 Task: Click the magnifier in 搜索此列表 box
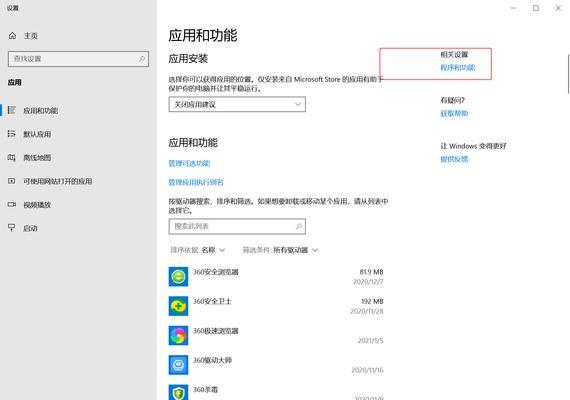[299, 226]
